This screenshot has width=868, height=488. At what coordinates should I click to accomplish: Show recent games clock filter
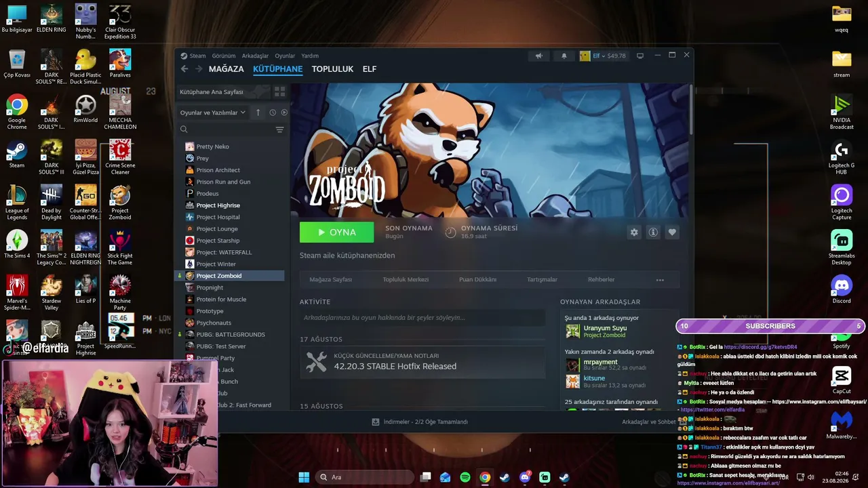click(273, 113)
